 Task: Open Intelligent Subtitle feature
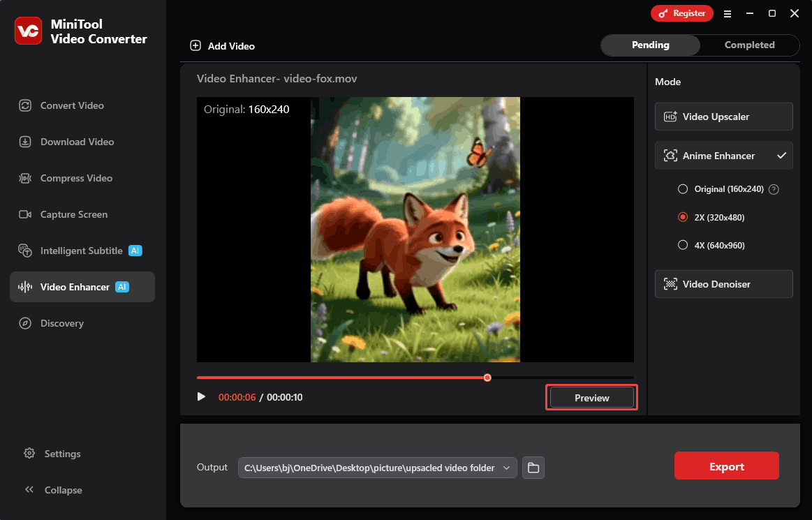pyautogui.click(x=83, y=251)
